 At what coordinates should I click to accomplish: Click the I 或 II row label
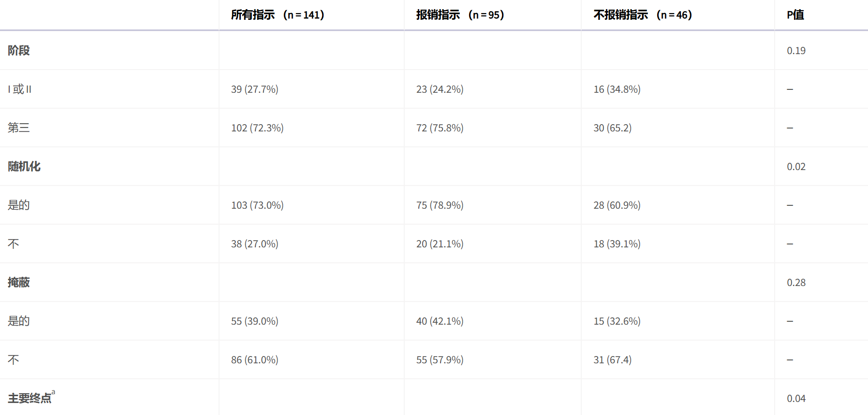(x=20, y=89)
